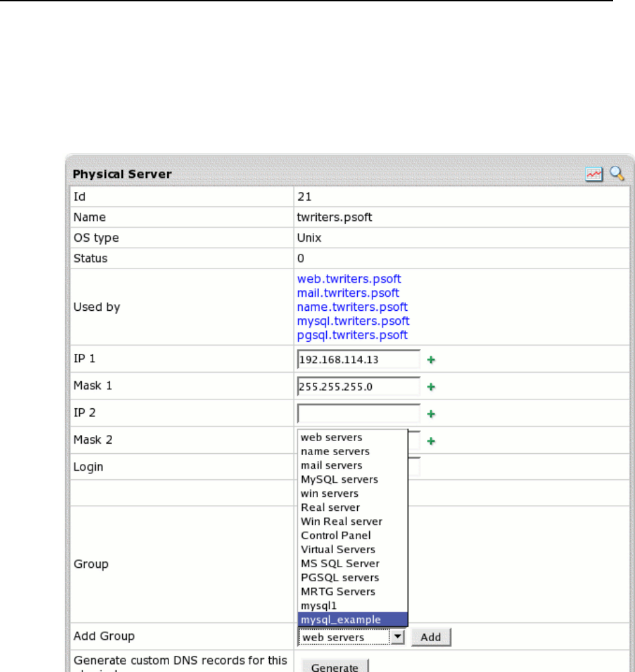Click the Id value '21'
635x672 pixels.
pyautogui.click(x=304, y=197)
